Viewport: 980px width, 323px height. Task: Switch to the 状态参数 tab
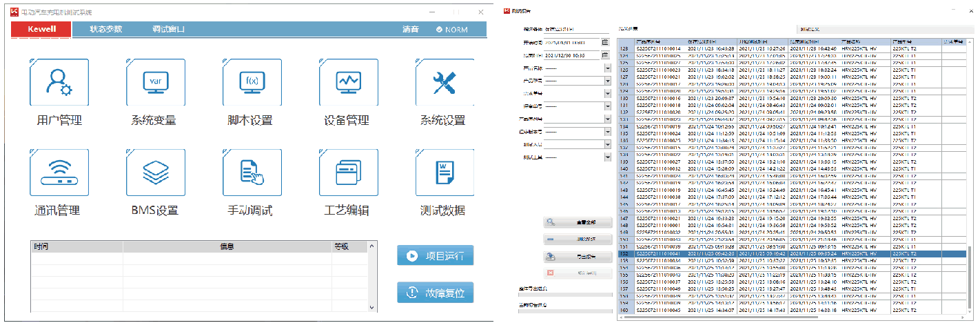[x=105, y=30]
